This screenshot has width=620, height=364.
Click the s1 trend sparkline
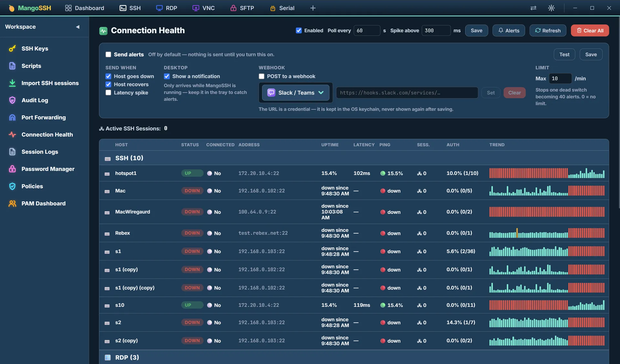click(547, 251)
